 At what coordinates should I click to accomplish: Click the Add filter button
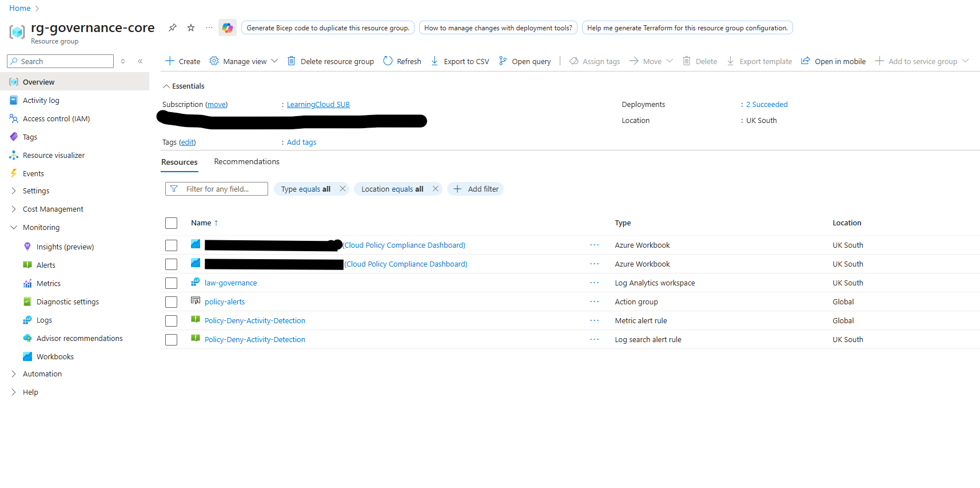(476, 189)
